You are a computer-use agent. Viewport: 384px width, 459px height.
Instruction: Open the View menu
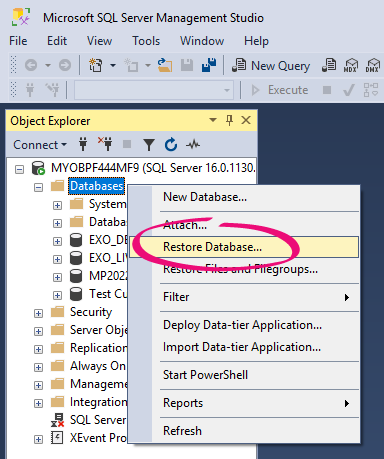99,41
